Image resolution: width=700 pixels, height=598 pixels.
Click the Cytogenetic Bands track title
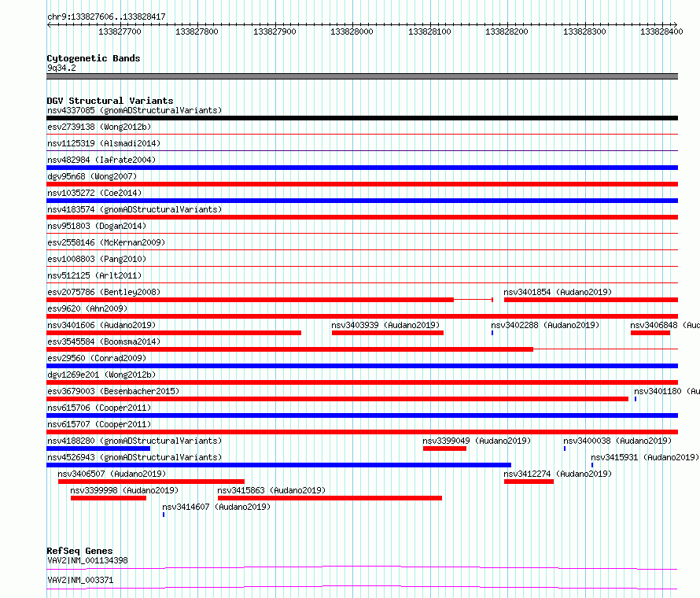pos(94,58)
